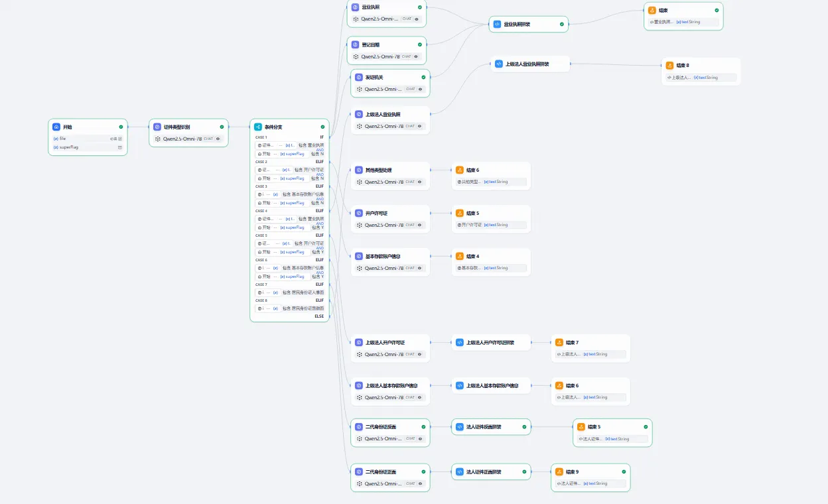Click the orange end icon of 结束 8
Viewport: 828px width, 504px height.
pyautogui.click(x=670, y=65)
